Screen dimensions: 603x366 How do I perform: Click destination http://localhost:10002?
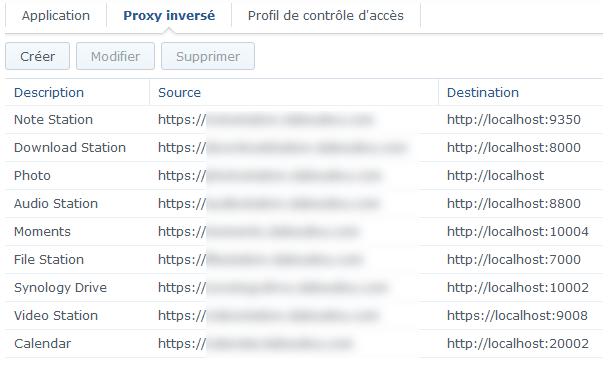tap(518, 288)
